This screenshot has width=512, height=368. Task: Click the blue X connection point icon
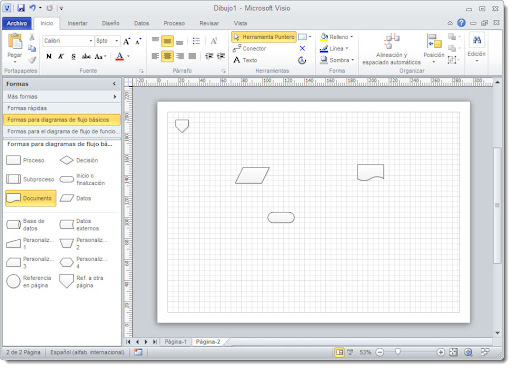click(x=302, y=48)
